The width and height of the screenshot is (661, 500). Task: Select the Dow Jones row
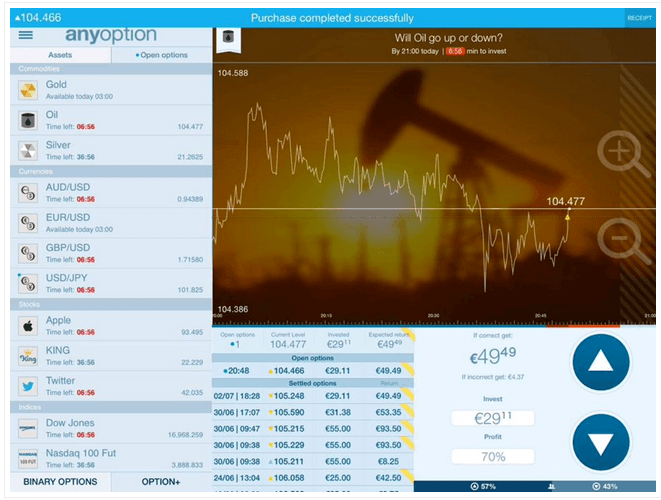tap(111, 428)
